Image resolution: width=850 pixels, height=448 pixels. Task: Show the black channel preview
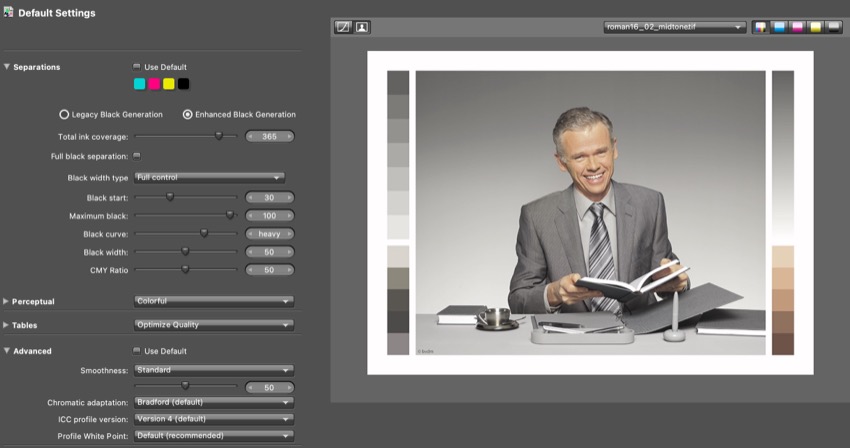pos(833,28)
